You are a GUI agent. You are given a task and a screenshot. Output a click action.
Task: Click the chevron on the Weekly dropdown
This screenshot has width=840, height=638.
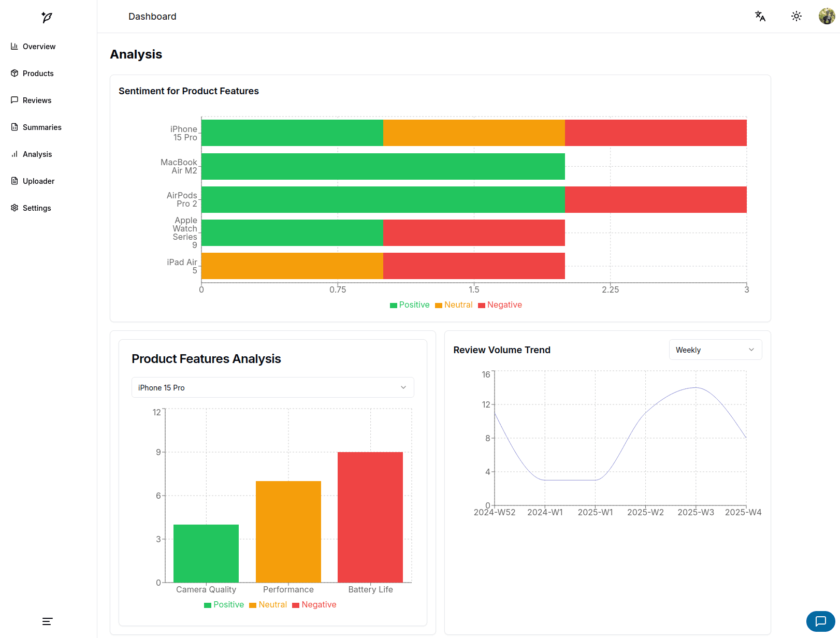(751, 350)
